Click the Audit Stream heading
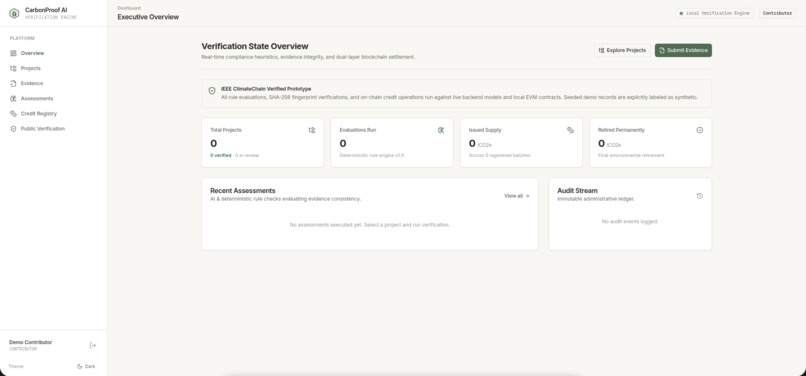 click(x=577, y=190)
